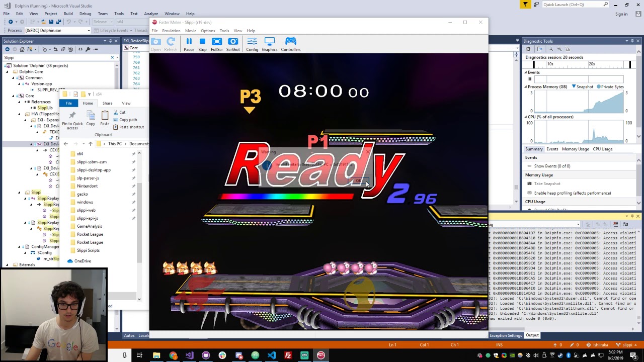Click the Visual Studio feedback flag icon
This screenshot has width=644, height=362.
tap(525, 5)
